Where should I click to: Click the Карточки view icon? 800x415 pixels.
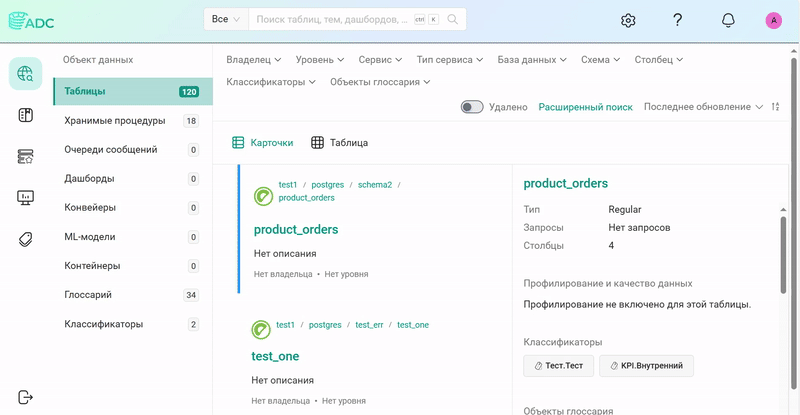238,142
